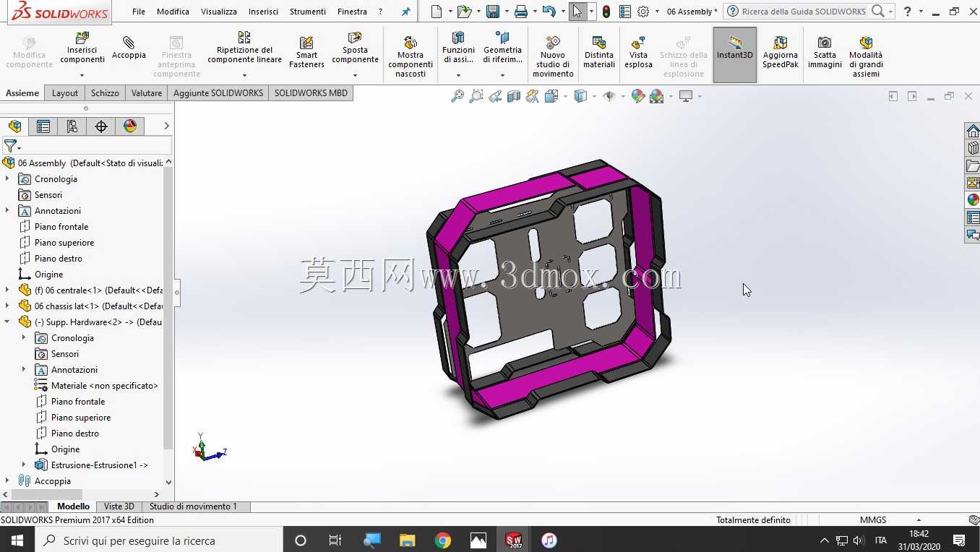
Task: Click Sposta componente tool
Action: pyautogui.click(x=355, y=48)
